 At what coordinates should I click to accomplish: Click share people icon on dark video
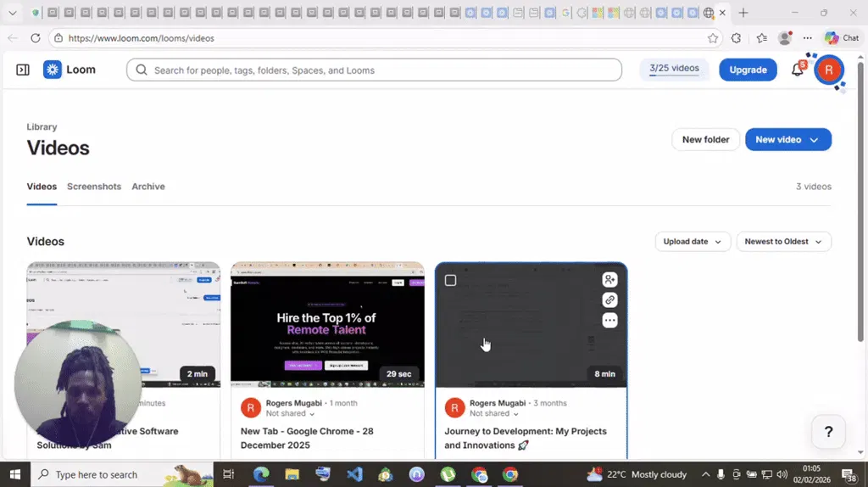[609, 279]
